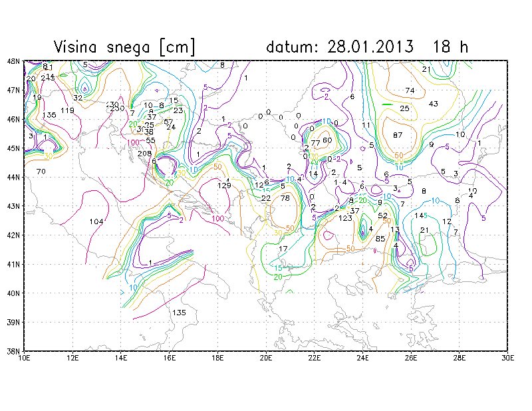
Task: Pick the station value 60
Action: [327, 140]
